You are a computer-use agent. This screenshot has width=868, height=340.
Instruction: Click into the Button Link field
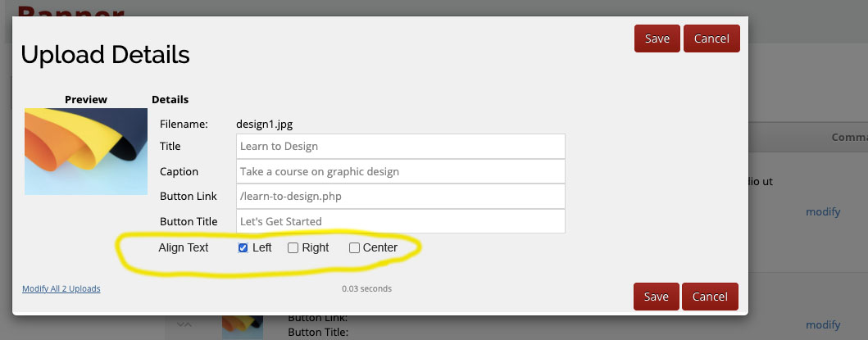[401, 197]
